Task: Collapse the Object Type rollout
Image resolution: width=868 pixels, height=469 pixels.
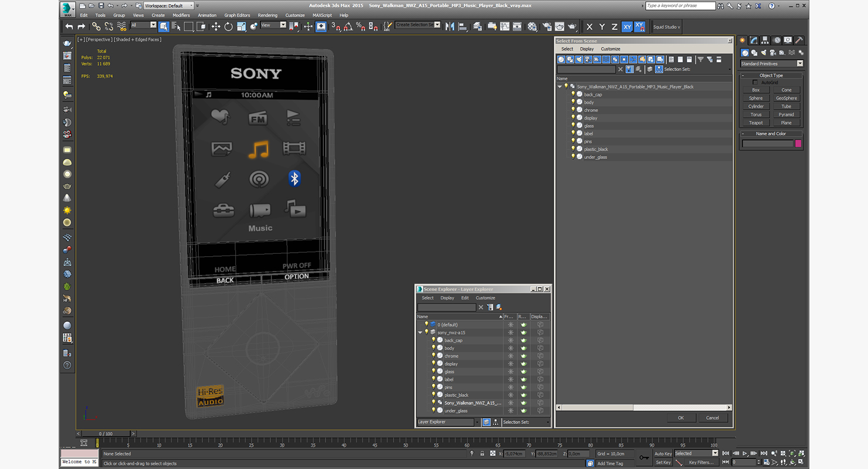Action: 771,75
